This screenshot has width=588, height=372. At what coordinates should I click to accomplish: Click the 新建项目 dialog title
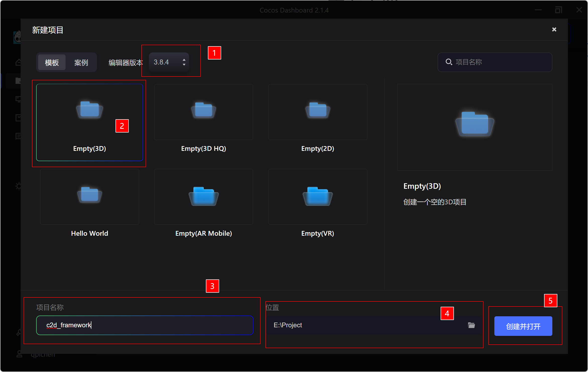(x=48, y=30)
